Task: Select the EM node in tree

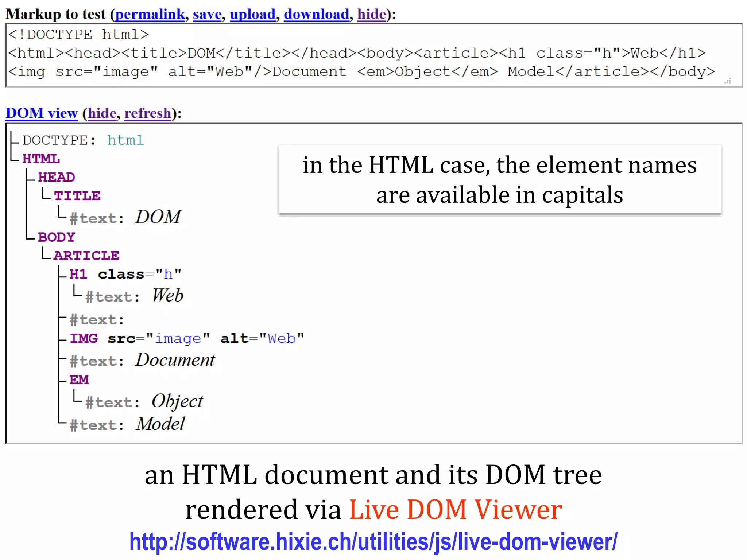Action: 79,380
